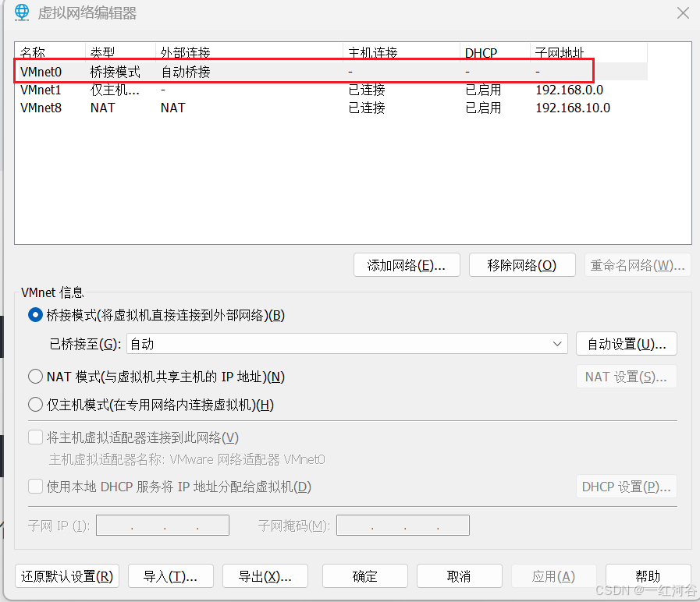The width and height of the screenshot is (700, 602).
Task: Open NAT 设置(S)... button
Action: point(627,377)
